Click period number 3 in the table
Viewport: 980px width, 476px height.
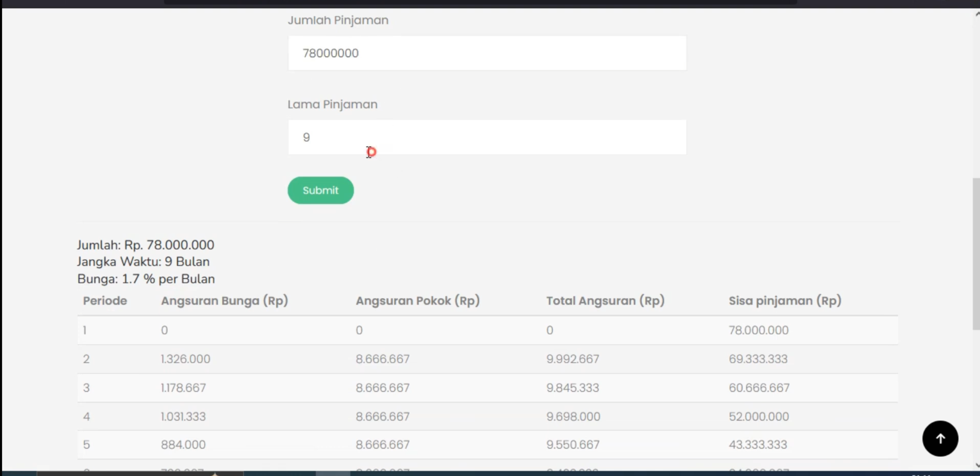click(86, 387)
